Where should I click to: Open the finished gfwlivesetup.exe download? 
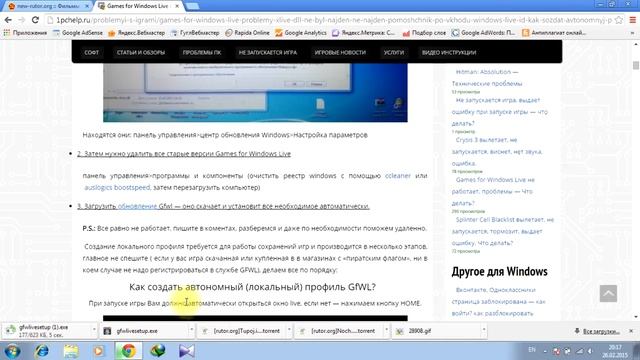click(x=144, y=331)
